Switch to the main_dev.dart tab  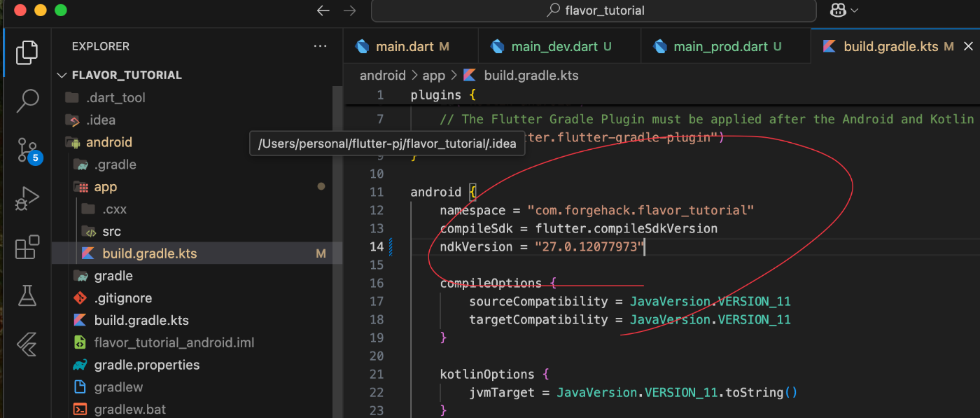point(559,47)
